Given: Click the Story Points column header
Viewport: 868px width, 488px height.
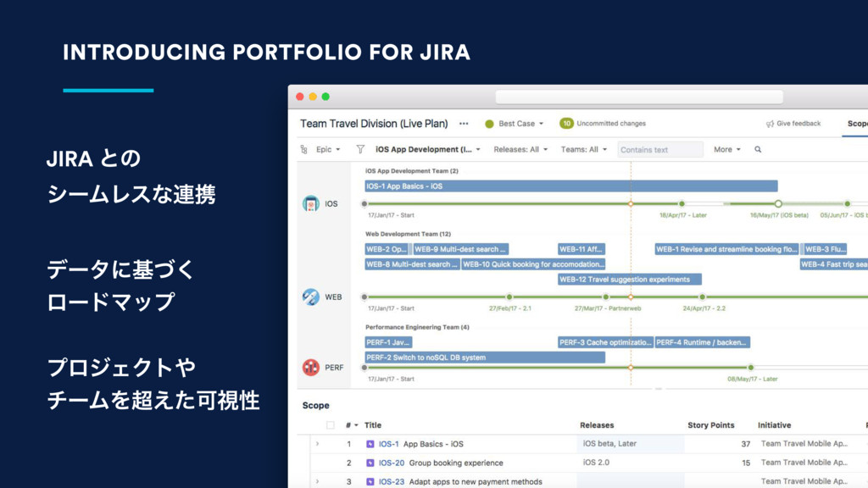Looking at the screenshot, I should [711, 425].
